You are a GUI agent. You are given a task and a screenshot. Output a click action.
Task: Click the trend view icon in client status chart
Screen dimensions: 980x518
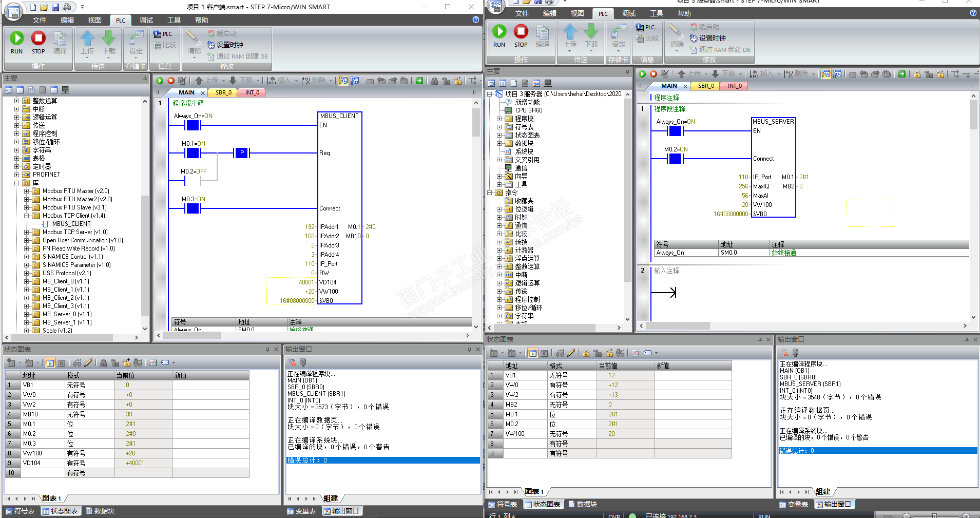pyautogui.click(x=153, y=362)
